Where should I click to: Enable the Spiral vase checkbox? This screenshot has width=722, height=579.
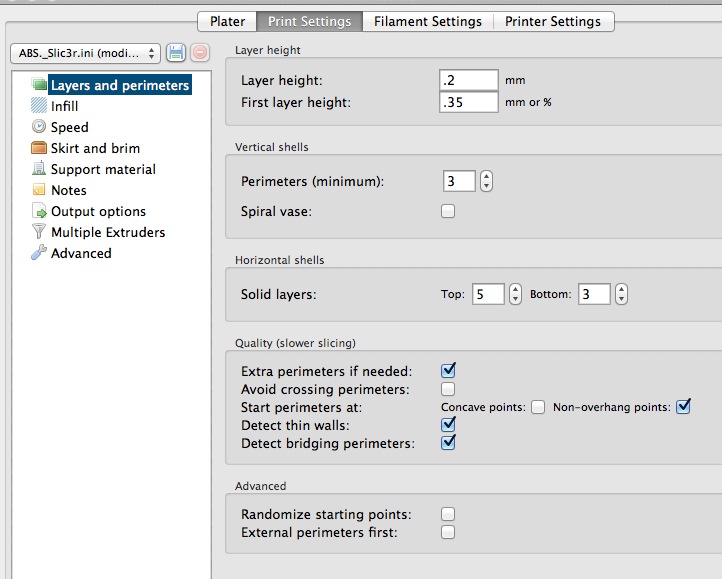[448, 211]
